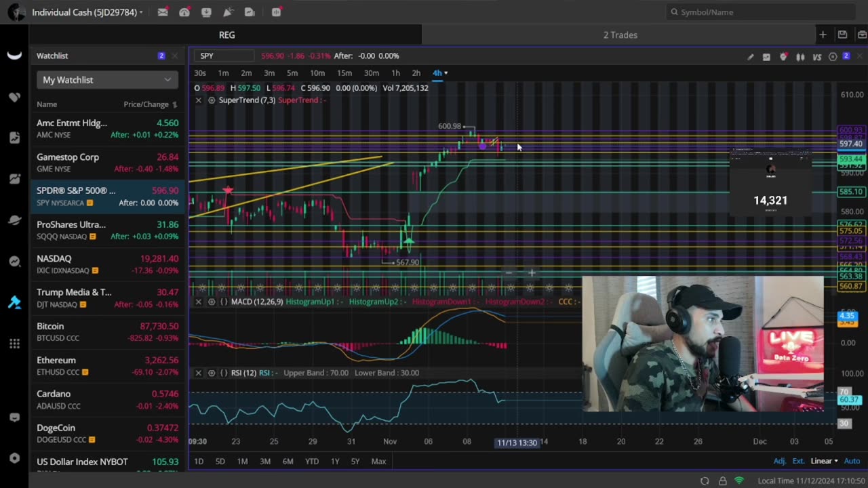Set chart range to 5Y
The height and width of the screenshot is (488, 868).
[355, 462]
